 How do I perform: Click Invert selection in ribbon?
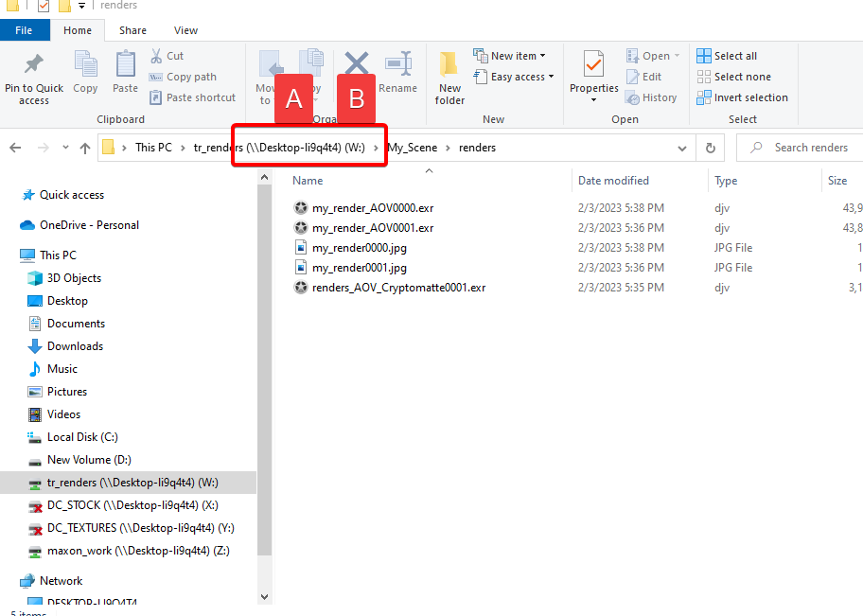point(742,97)
